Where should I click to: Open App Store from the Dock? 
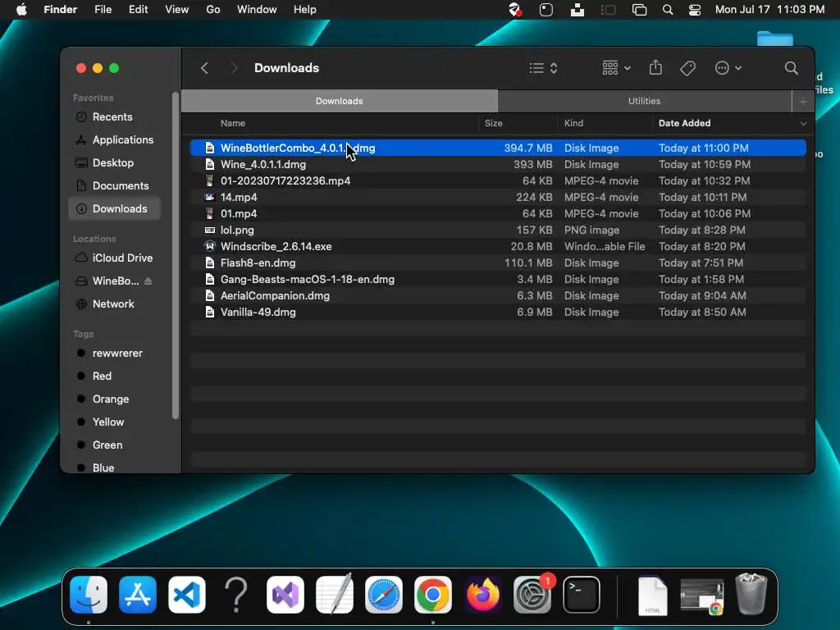coord(138,595)
